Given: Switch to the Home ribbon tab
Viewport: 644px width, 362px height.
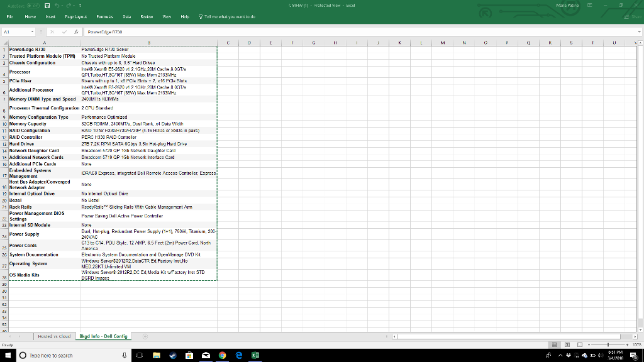Looking at the screenshot, I should [30, 17].
